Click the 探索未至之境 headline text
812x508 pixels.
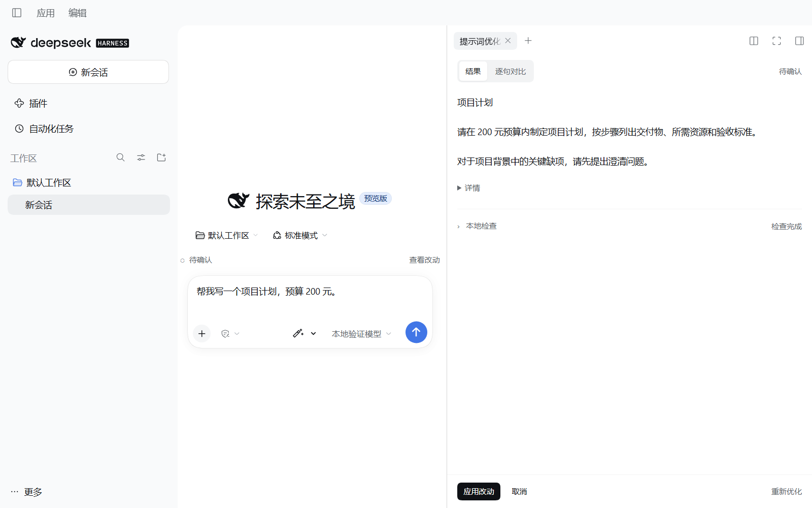point(305,202)
